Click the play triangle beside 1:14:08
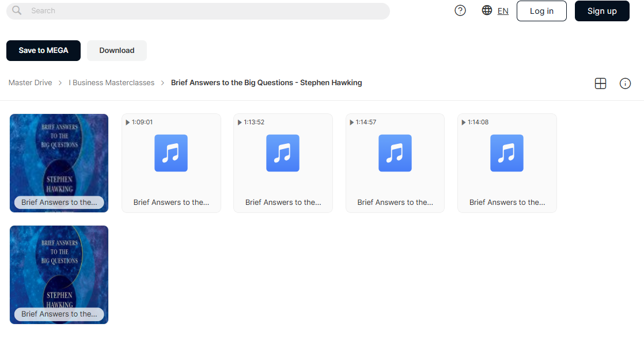Image resolution: width=644 pixels, height=362 pixels. coord(463,123)
